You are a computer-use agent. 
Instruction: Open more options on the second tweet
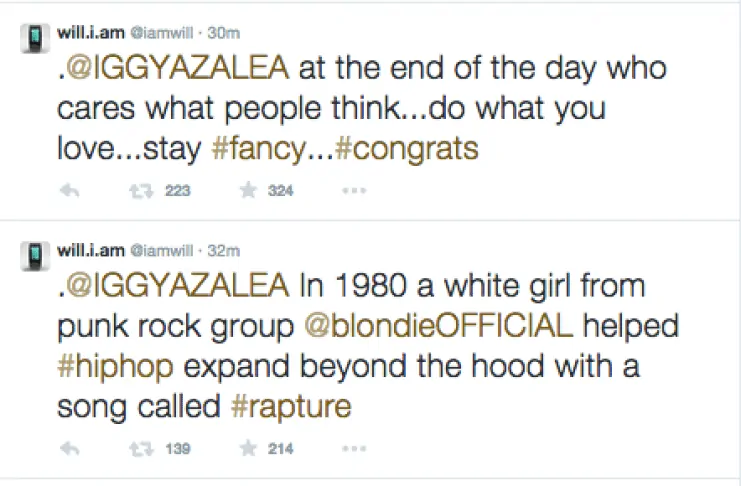(354, 449)
